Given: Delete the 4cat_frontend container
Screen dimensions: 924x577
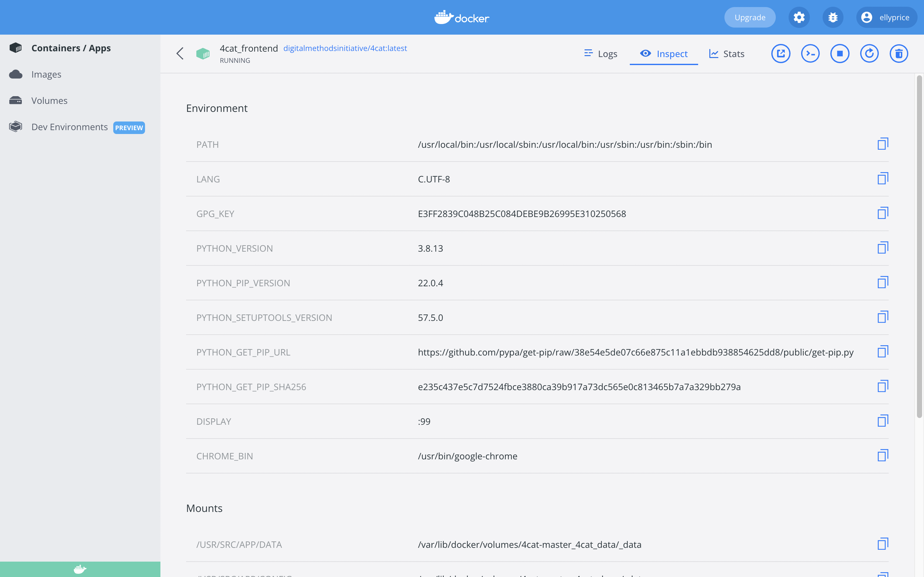Looking at the screenshot, I should click(x=899, y=54).
